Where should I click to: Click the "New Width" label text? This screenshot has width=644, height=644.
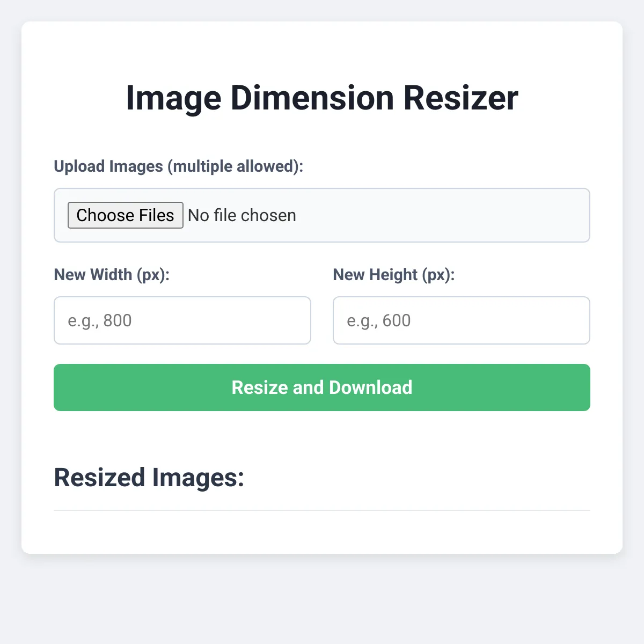[93, 275]
